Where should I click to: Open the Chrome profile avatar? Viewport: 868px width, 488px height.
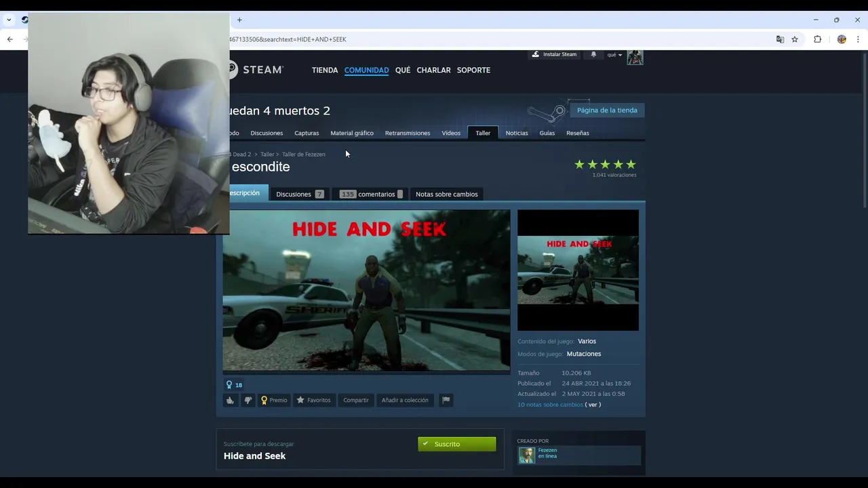click(x=842, y=39)
